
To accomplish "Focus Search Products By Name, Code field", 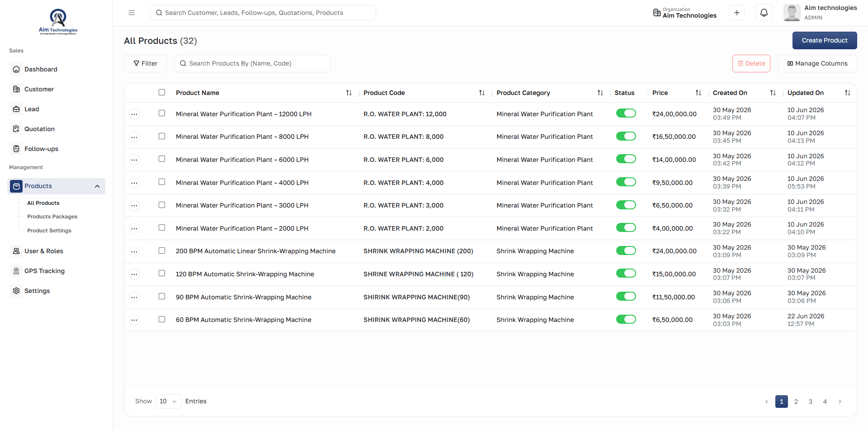I will (252, 63).
